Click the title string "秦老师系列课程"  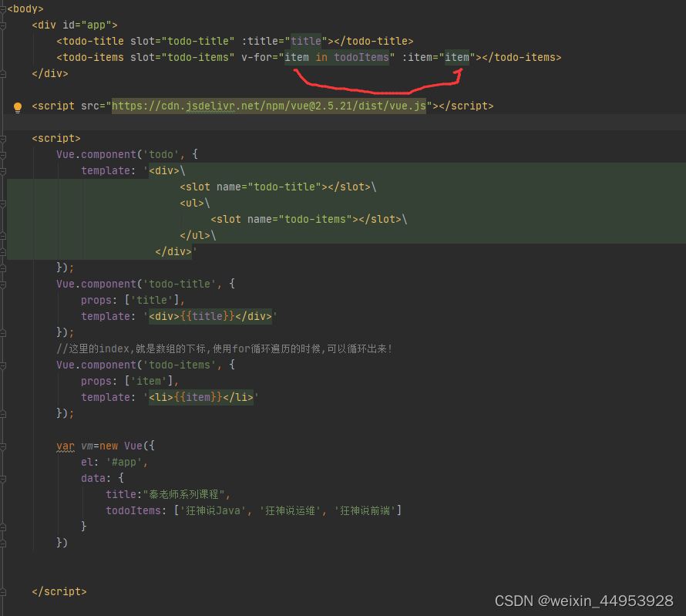[x=183, y=495]
